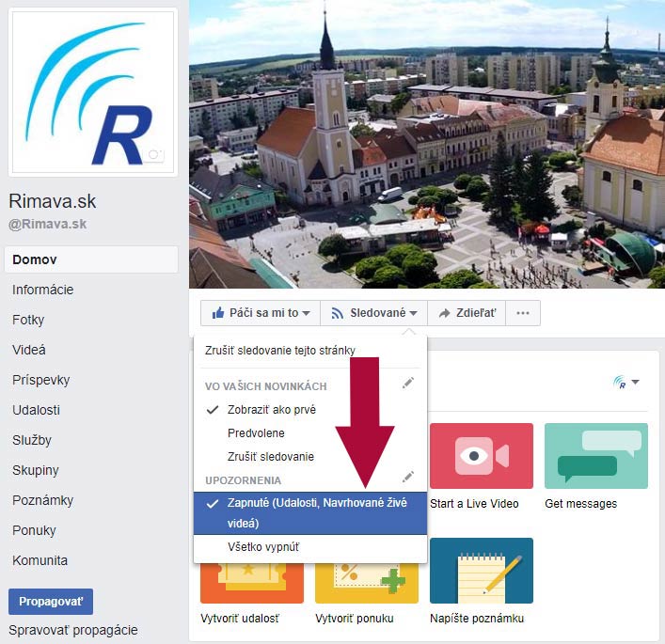The height and width of the screenshot is (644, 665).
Task: Expand the page identity dropdown at right
Action: (x=626, y=382)
